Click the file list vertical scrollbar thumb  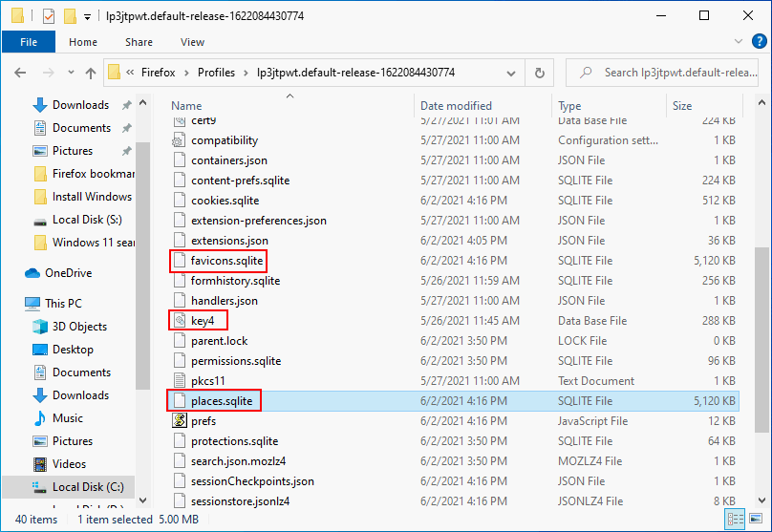pyautogui.click(x=761, y=340)
